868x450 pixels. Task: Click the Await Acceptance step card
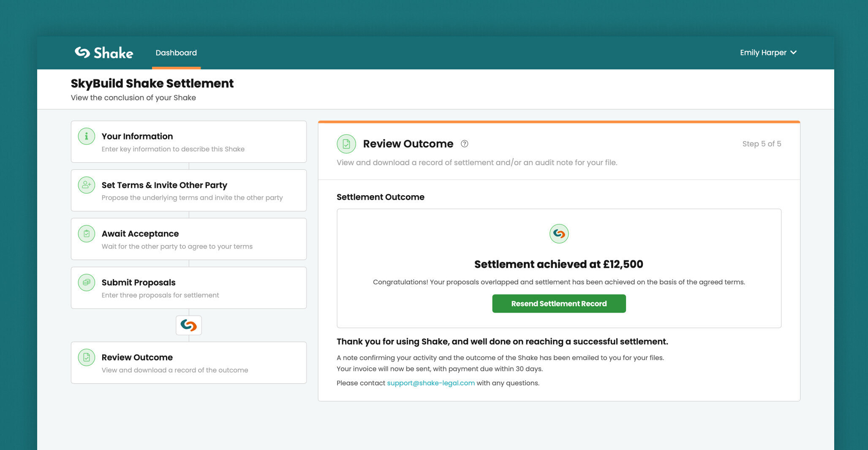pos(188,239)
